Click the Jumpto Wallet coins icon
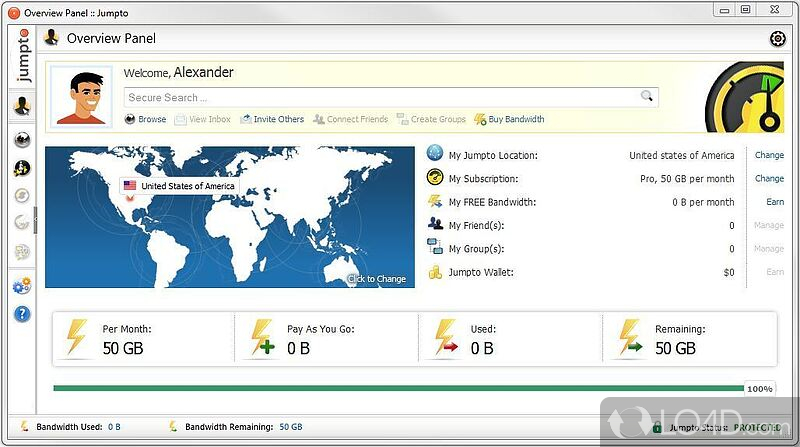 435,272
